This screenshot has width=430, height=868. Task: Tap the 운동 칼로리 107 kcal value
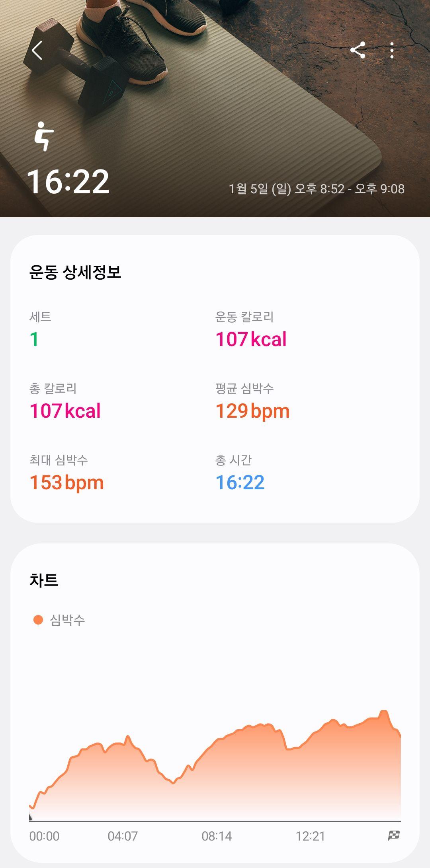click(251, 339)
